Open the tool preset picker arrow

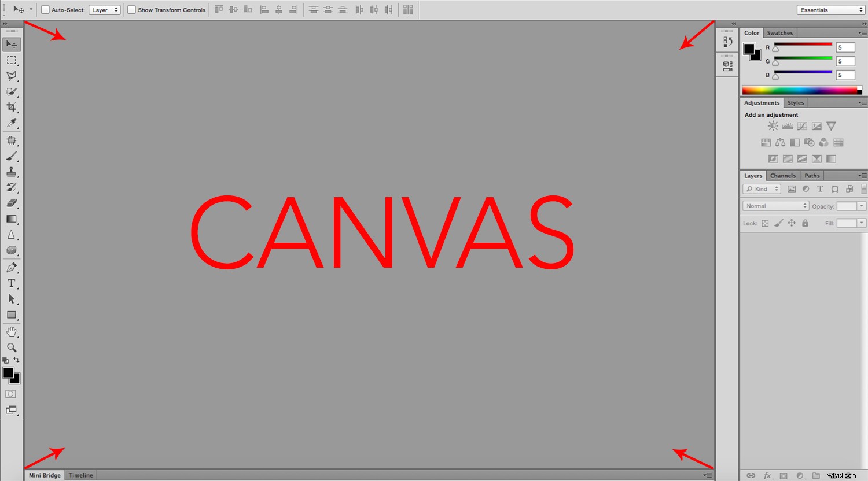click(31, 9)
